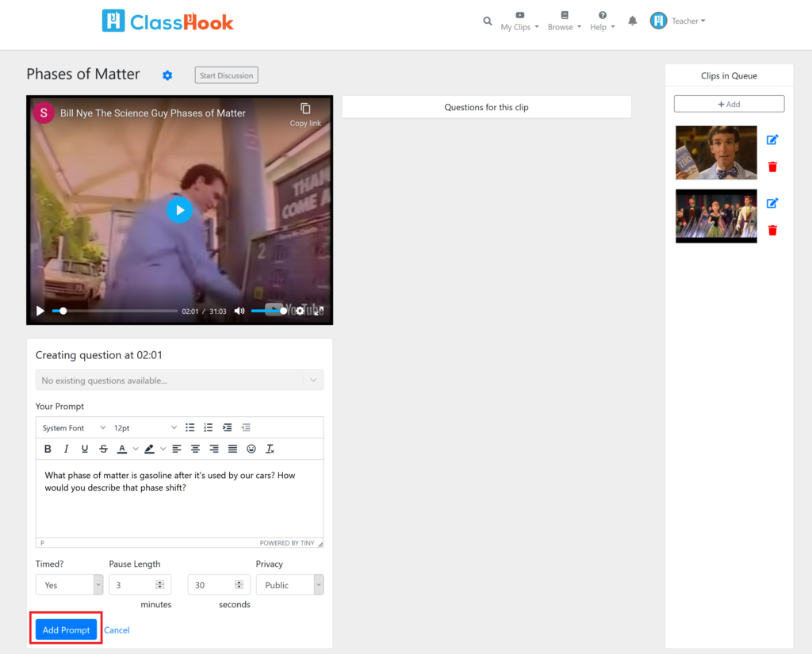Click the video title Bill Nye link
Viewport: 812px width, 654px height.
coord(153,113)
